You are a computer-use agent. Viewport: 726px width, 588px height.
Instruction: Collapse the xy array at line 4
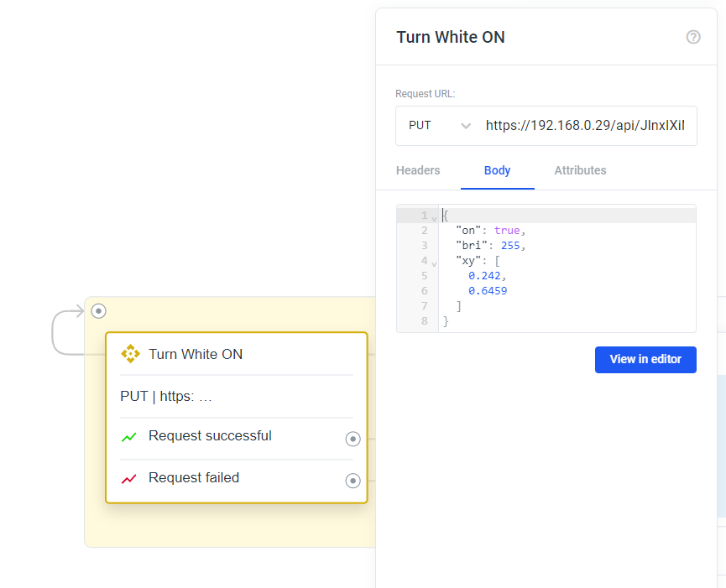click(x=434, y=264)
